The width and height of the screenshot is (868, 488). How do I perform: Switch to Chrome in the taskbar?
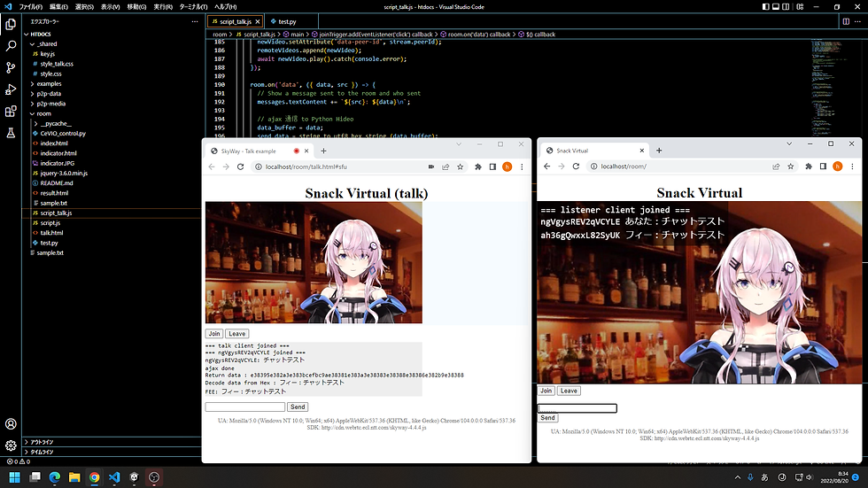tap(94, 477)
